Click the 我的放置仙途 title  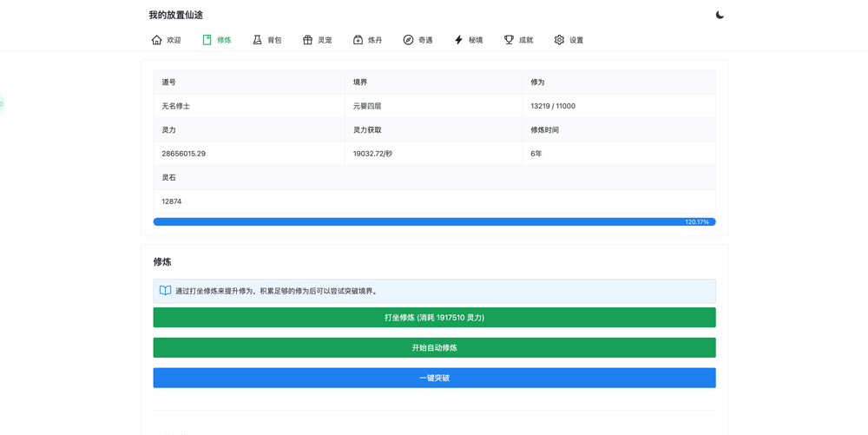click(176, 15)
